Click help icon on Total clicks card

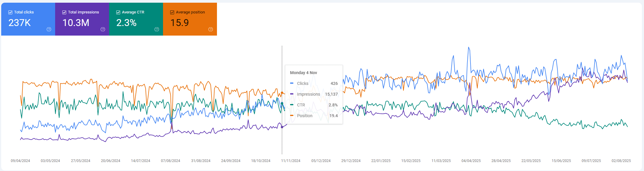tap(49, 29)
